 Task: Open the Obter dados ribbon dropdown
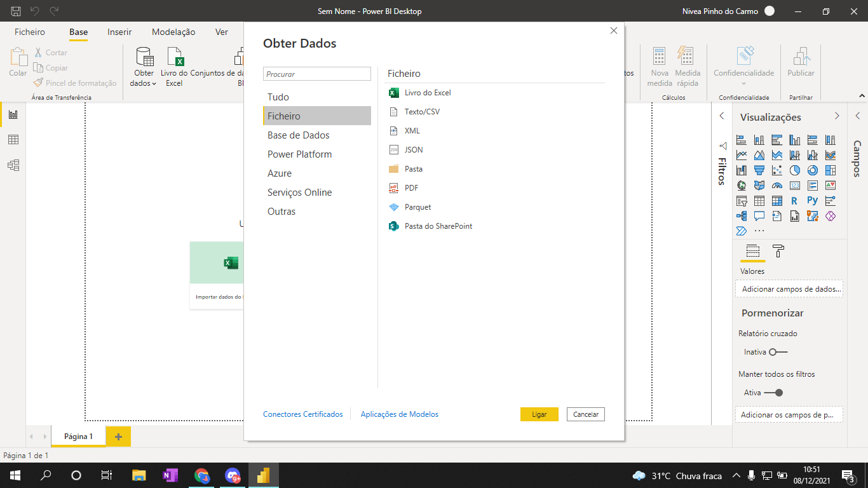144,69
